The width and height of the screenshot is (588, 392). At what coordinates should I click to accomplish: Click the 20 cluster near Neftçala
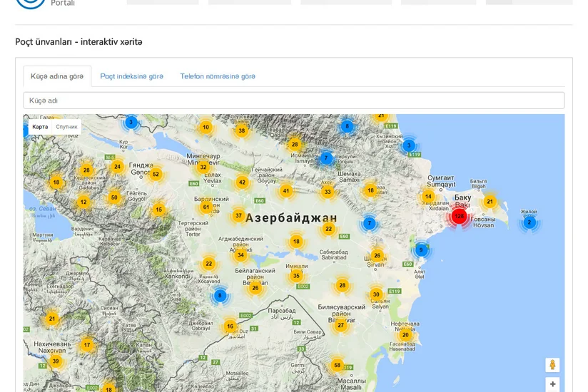tap(405, 335)
